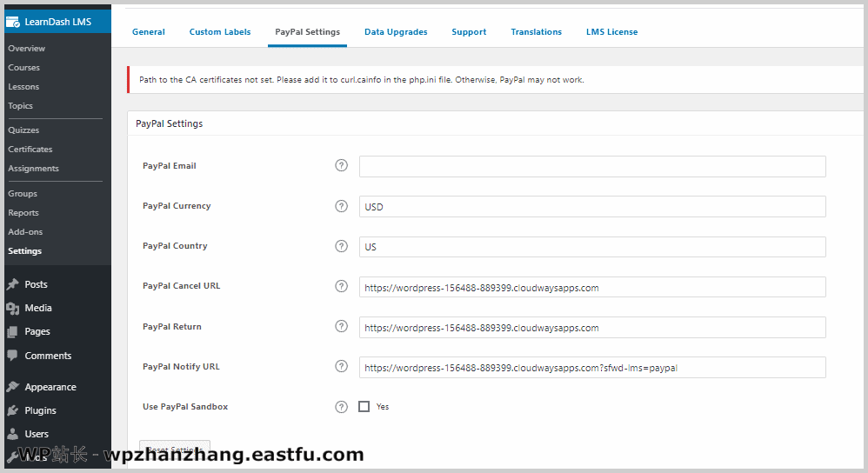Open Lessons in LearnDash menu

point(23,87)
